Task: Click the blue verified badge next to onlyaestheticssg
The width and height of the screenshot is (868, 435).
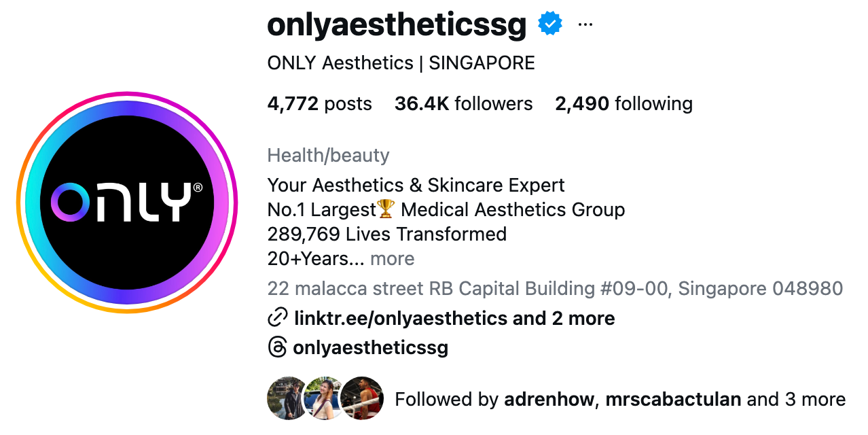Action: point(550,24)
